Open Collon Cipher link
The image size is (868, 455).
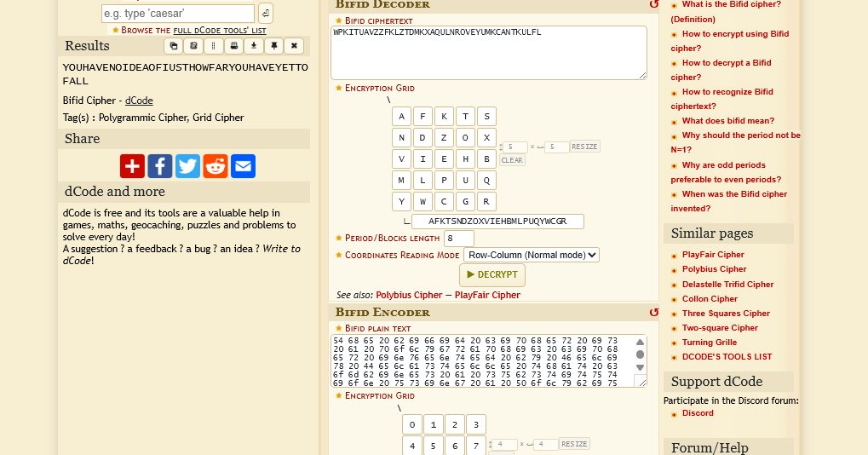click(710, 298)
